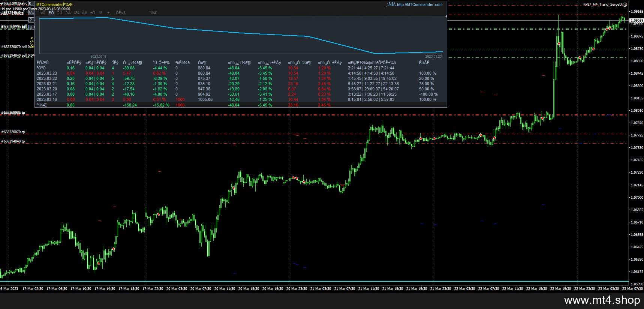Click the trade marker on the tall spike candle
Image resolution: width=644 pixels, height=309 pixels.
(559, 44)
